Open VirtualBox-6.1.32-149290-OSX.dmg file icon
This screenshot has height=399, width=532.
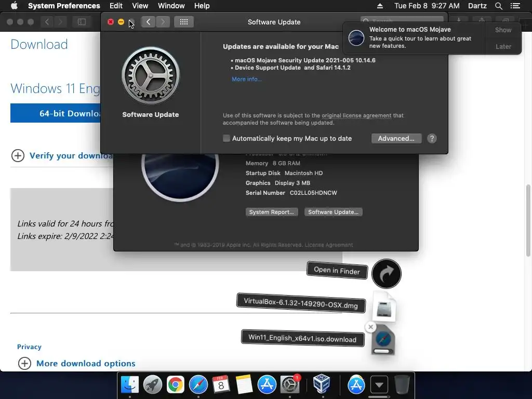click(384, 308)
